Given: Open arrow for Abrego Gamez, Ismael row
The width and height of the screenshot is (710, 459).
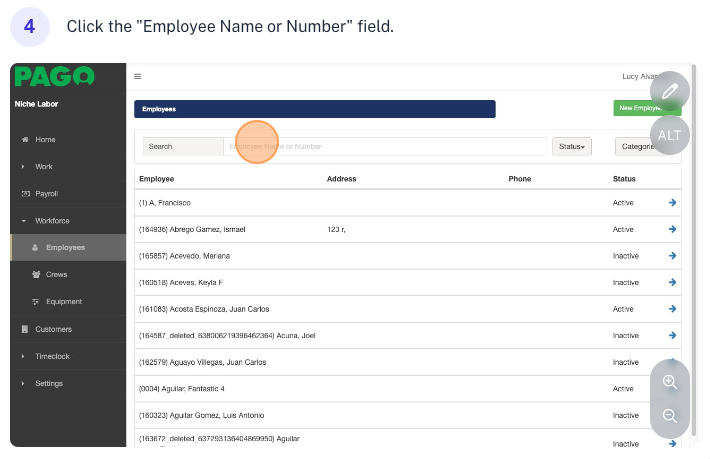Looking at the screenshot, I should click(x=672, y=229).
